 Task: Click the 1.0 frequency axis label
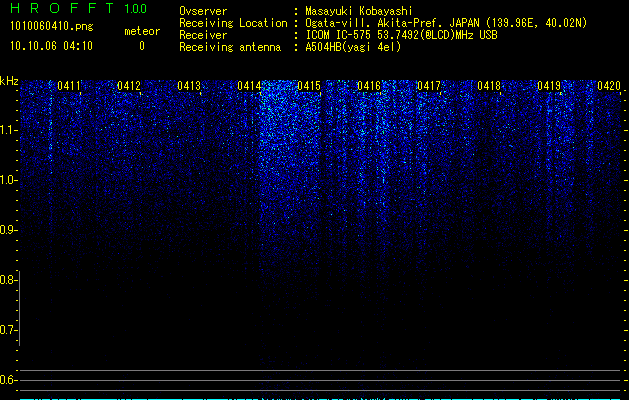[x=9, y=180]
